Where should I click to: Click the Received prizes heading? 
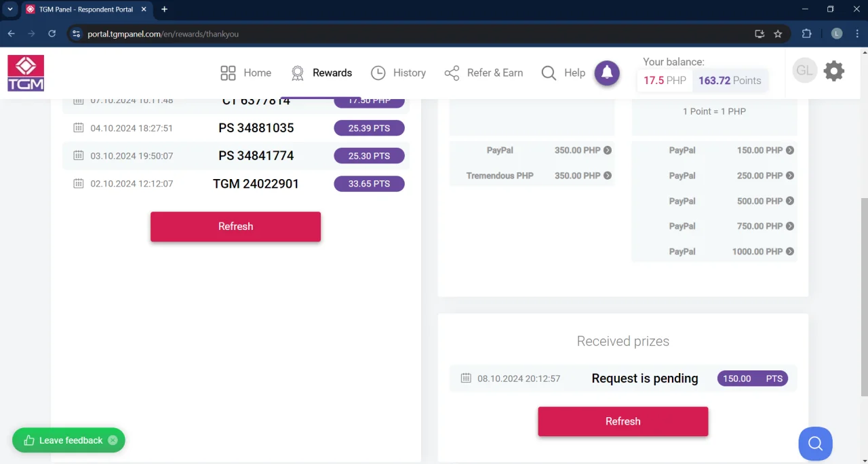[623, 341]
